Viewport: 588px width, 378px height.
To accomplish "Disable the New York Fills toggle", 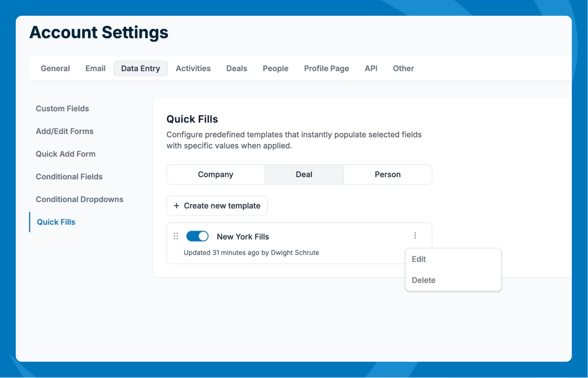I will pos(197,236).
